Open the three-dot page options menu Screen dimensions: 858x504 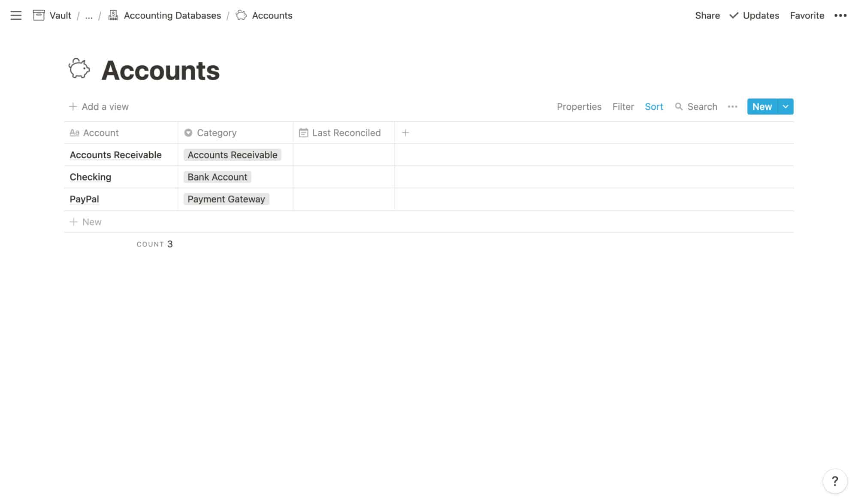pyautogui.click(x=840, y=15)
